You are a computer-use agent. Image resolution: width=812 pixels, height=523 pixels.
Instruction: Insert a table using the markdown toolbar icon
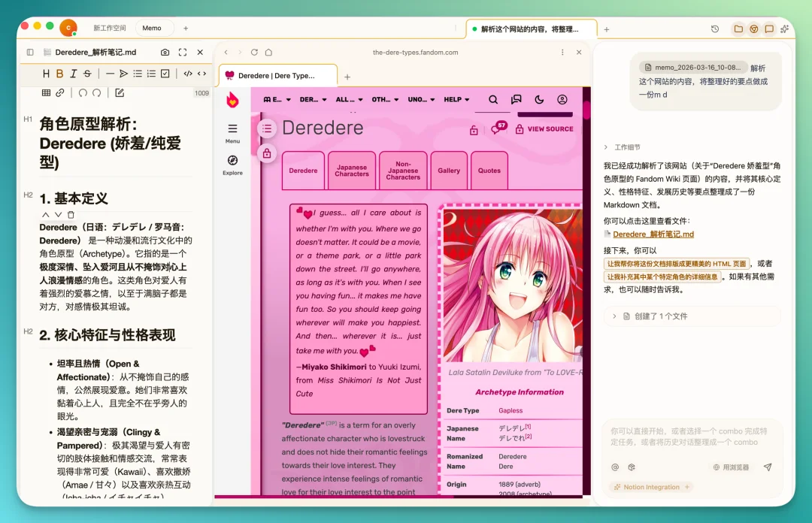pyautogui.click(x=47, y=92)
